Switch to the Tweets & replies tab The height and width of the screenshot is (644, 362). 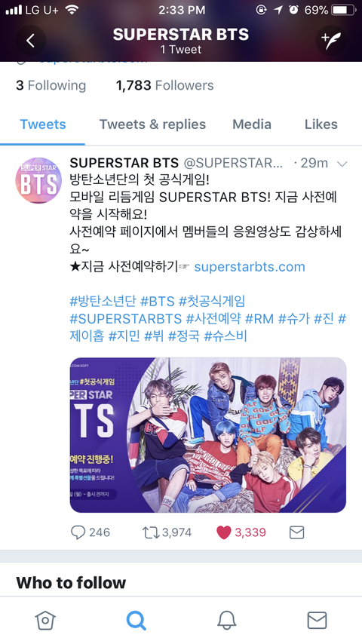coord(152,124)
